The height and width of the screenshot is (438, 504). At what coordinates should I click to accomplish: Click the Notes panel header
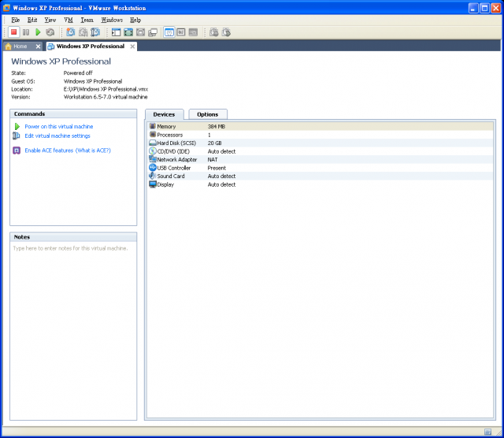(x=73, y=237)
